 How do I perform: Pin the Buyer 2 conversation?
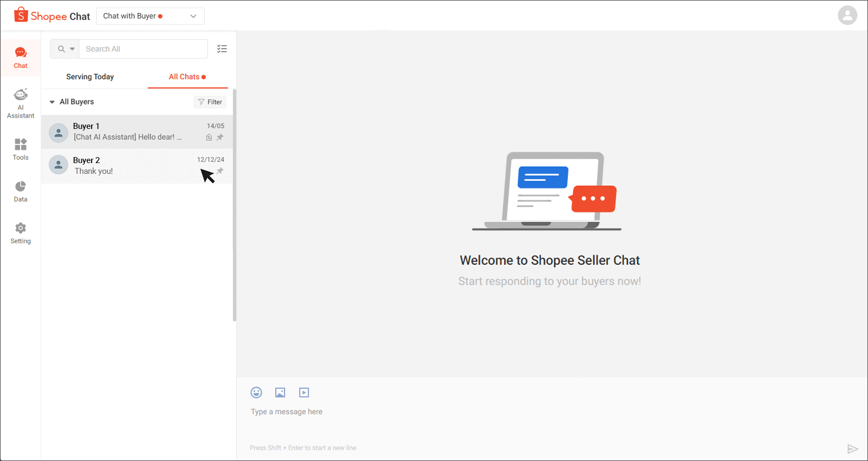pos(220,171)
